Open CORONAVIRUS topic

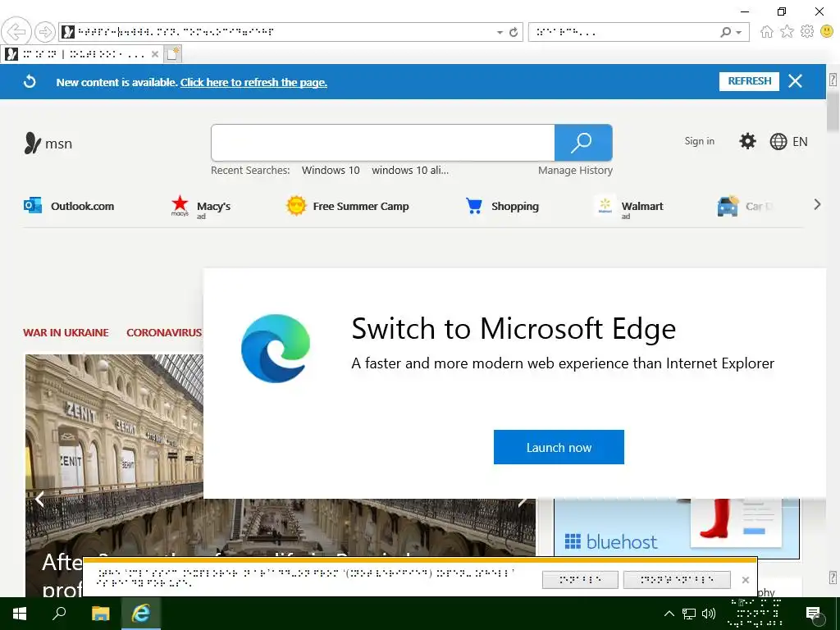pyautogui.click(x=164, y=333)
